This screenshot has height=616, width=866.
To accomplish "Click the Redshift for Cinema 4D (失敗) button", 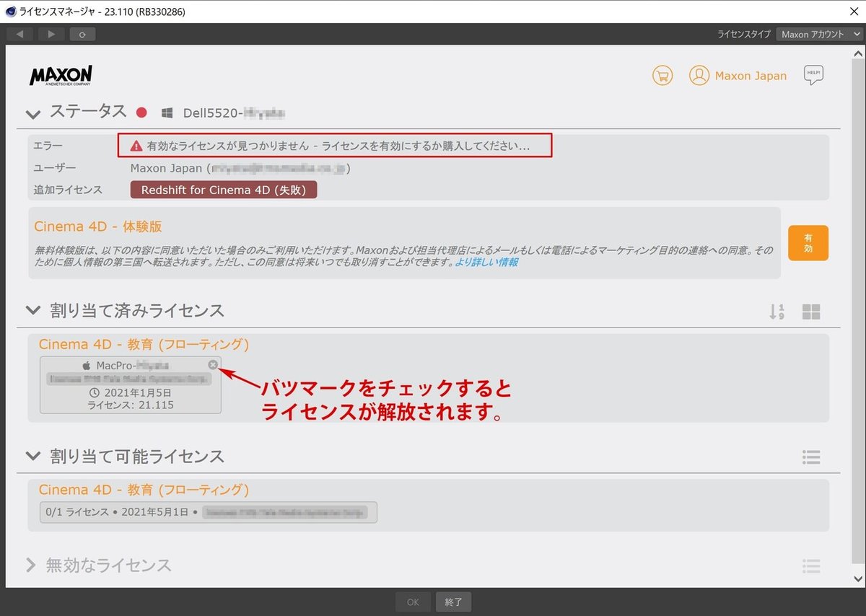I will (224, 190).
